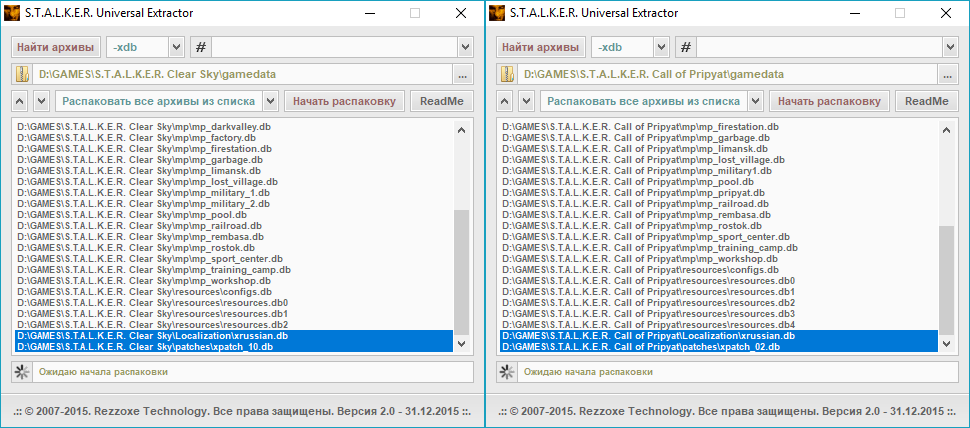This screenshot has height=428, width=970.
Task: Select Clear Sky patches\xpatch_10.db entry
Action: pyautogui.click(x=233, y=347)
